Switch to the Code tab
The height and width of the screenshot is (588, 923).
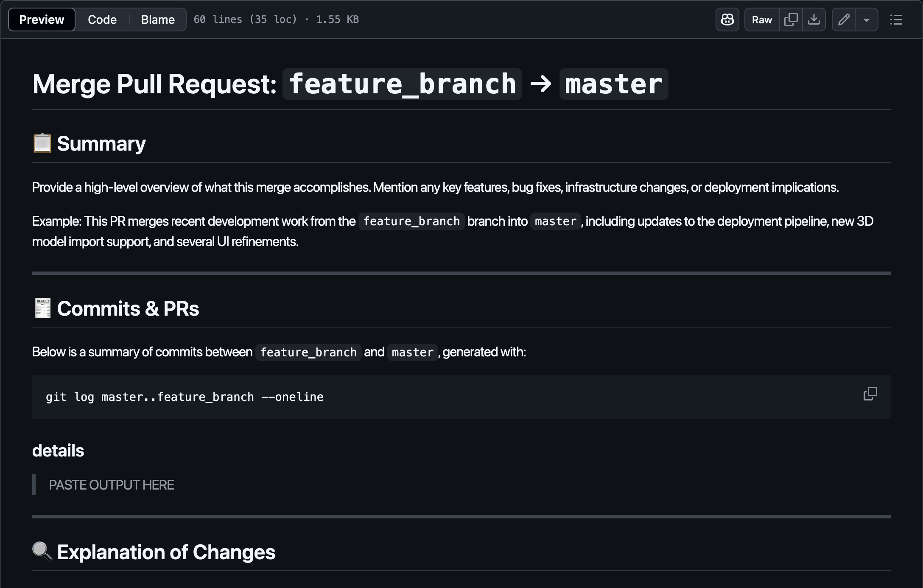[x=102, y=20]
